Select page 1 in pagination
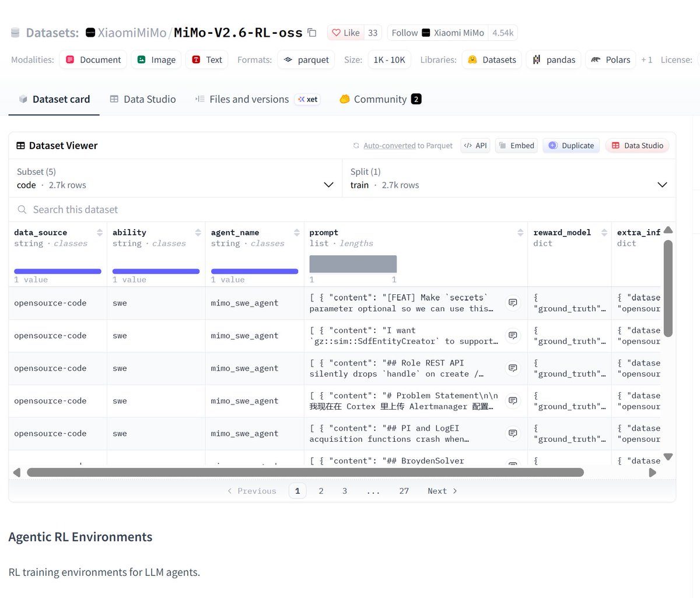The image size is (700, 598). 297,491
